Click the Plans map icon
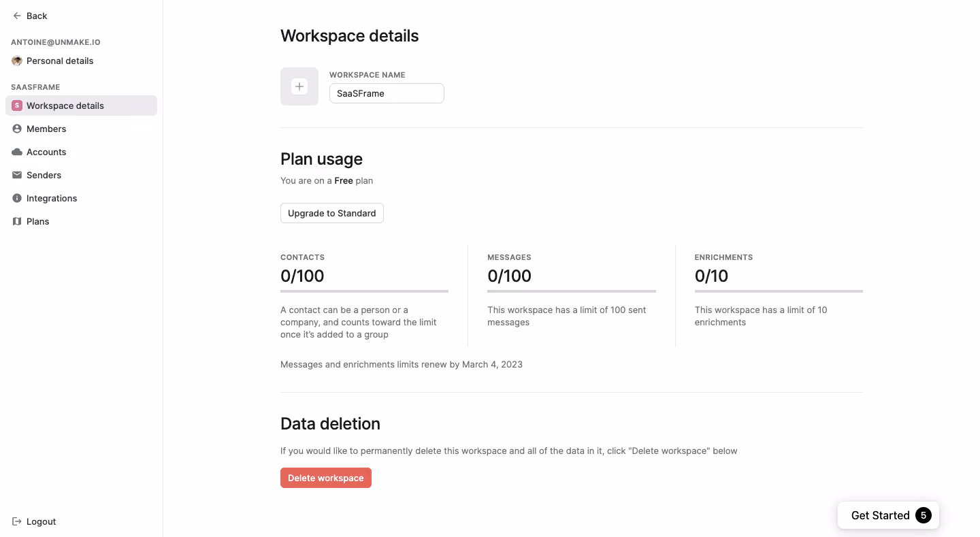 click(x=17, y=221)
